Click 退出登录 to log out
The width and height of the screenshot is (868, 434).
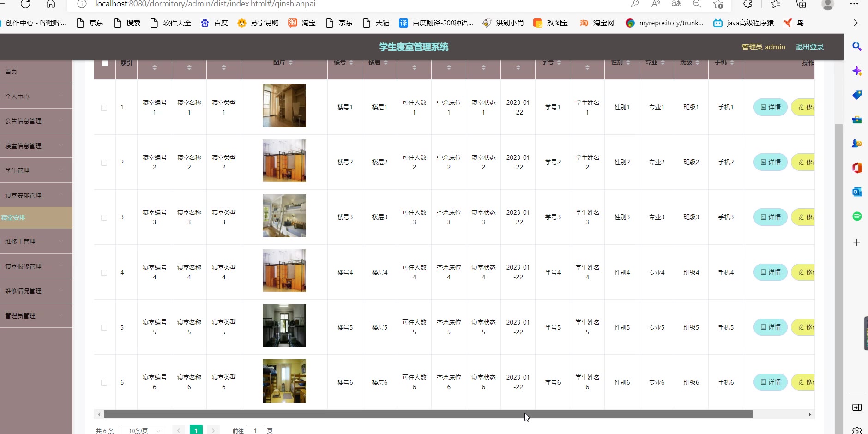[x=809, y=47]
